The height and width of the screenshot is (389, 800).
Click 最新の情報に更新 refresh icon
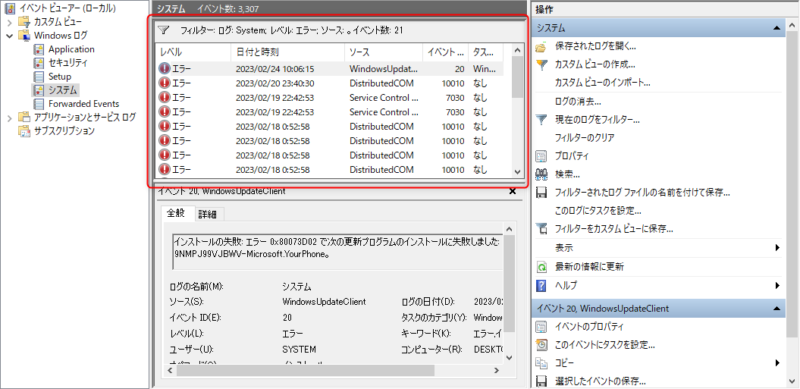(541, 266)
